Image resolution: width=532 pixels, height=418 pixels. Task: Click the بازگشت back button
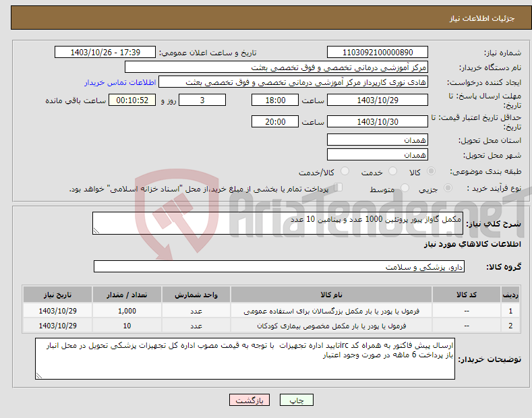(x=249, y=400)
